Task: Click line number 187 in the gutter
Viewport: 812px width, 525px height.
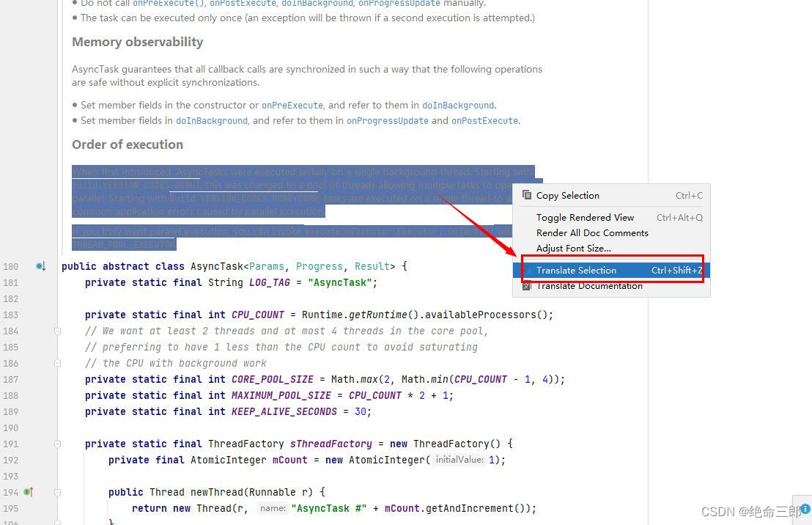Action: [10, 379]
